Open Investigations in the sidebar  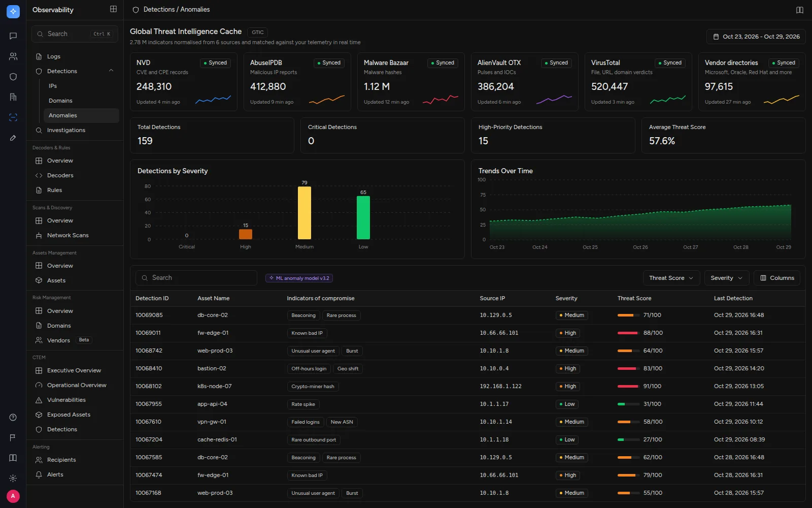(x=75, y=130)
